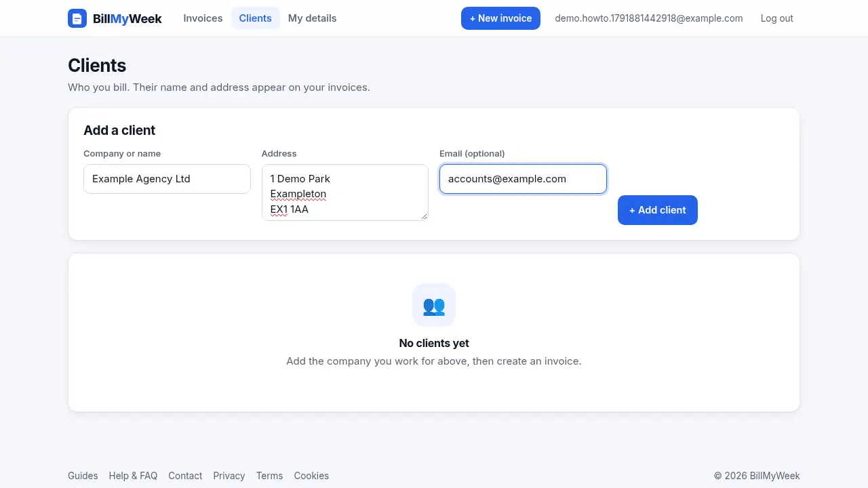
Task: Click the Clients page title
Action: click(97, 65)
